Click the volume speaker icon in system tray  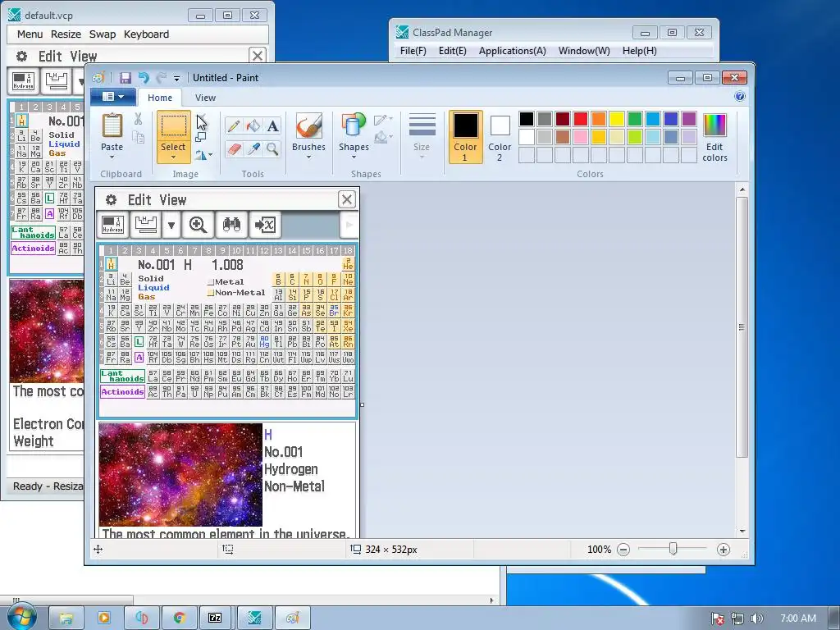pos(756,619)
